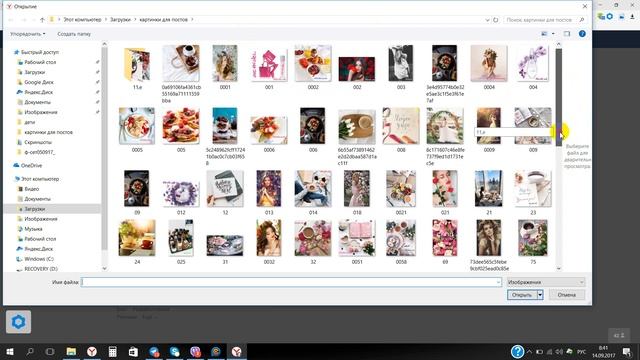Expand file name history dropdown
Screen dimensions: 640x360
click(498, 282)
